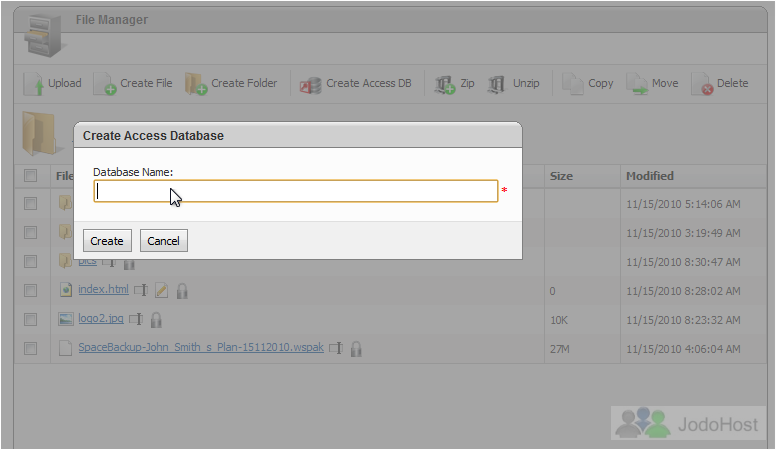The height and width of the screenshot is (450, 776).
Task: Choose the Zip toolbar icon
Action: click(x=444, y=84)
